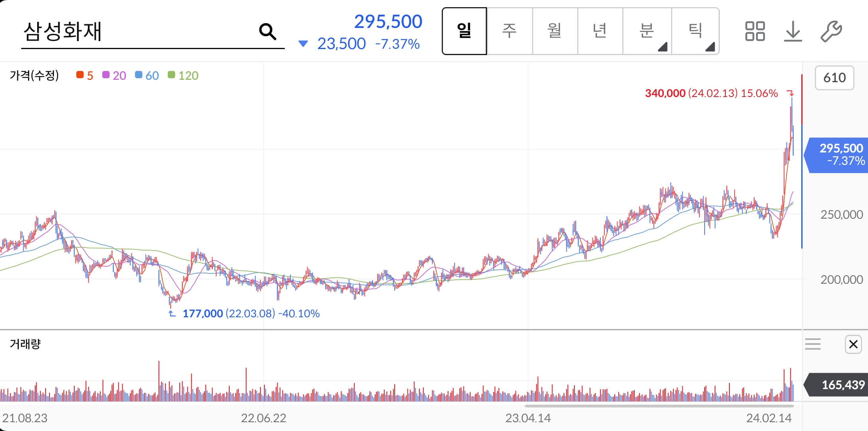868x431 pixels.
Task: Toggle the 20-day moving average legend
Action: [x=114, y=75]
